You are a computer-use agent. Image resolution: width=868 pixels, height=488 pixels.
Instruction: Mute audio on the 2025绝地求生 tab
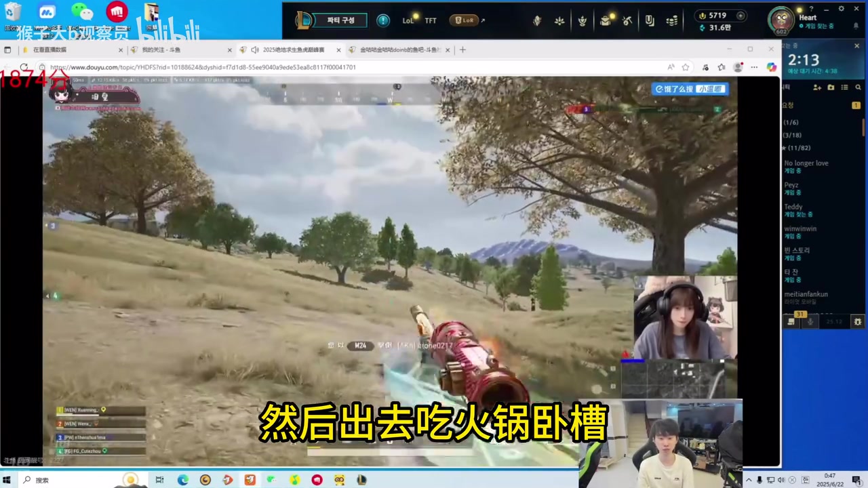255,49
